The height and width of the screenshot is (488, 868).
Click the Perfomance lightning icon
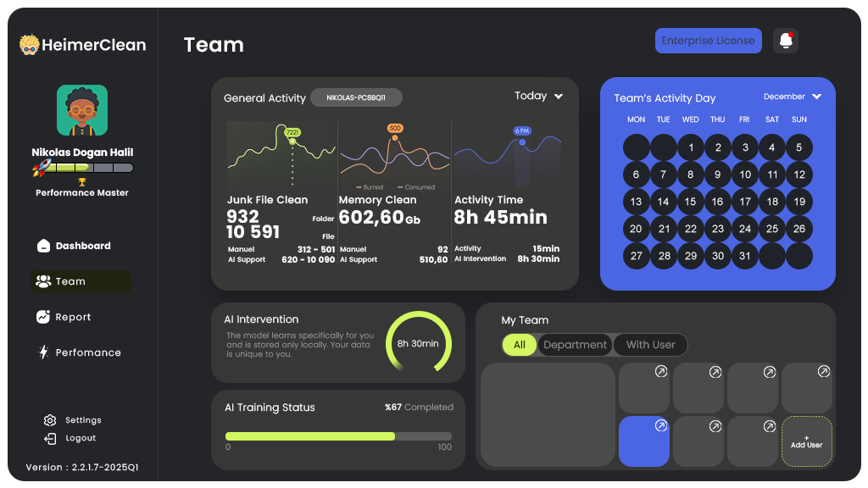pyautogui.click(x=43, y=352)
